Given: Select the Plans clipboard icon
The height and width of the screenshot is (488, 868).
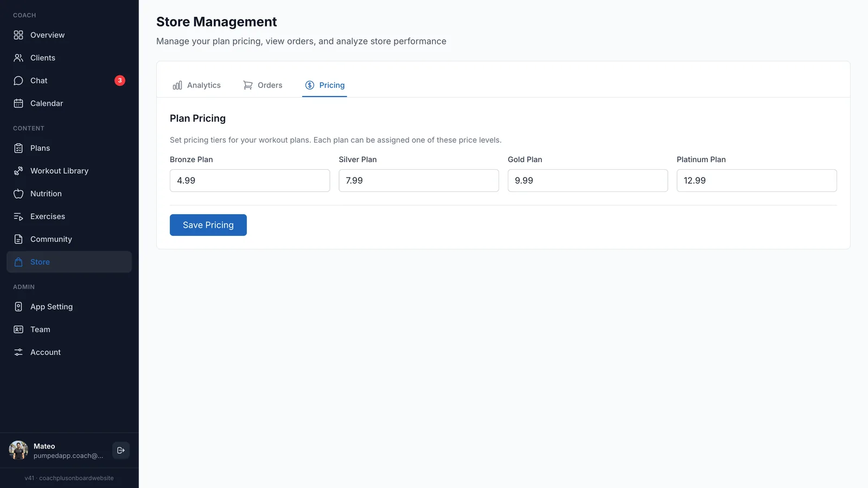Looking at the screenshot, I should [x=18, y=148].
